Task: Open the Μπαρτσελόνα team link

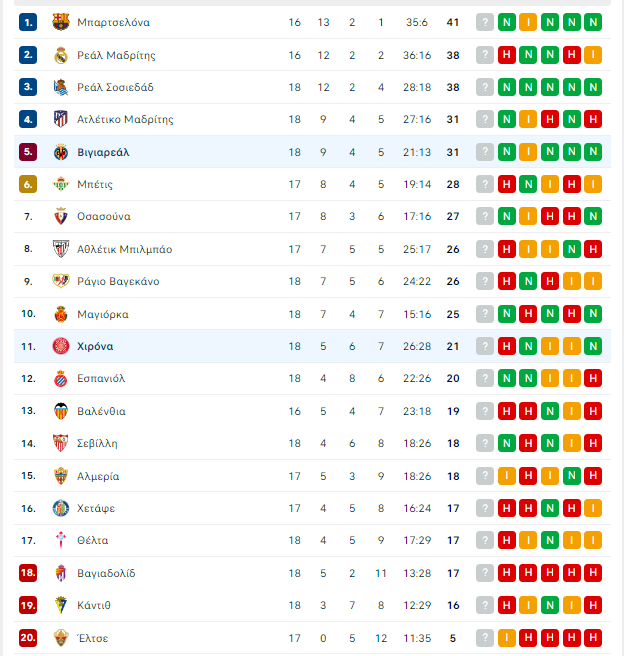Action: coord(113,22)
